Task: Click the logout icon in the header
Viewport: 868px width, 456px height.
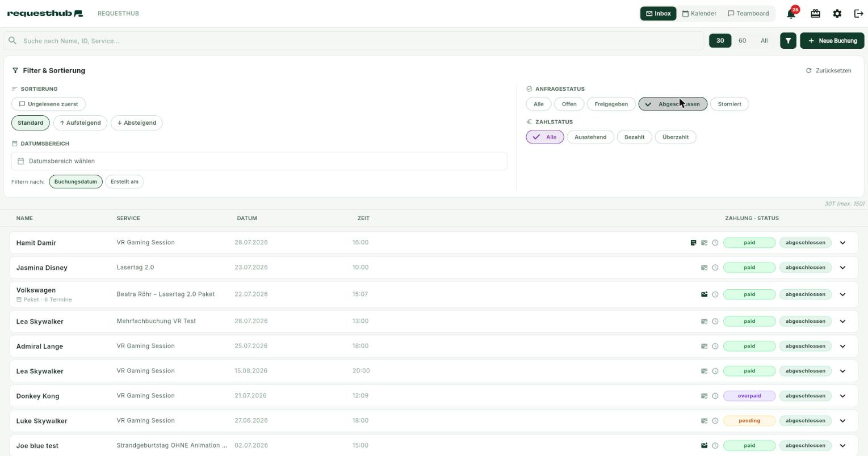Action: (858, 13)
